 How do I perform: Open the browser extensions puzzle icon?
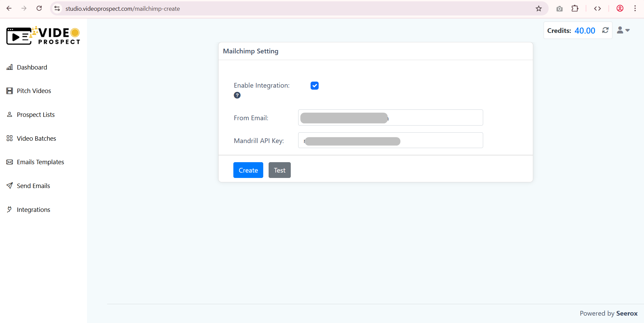(575, 8)
